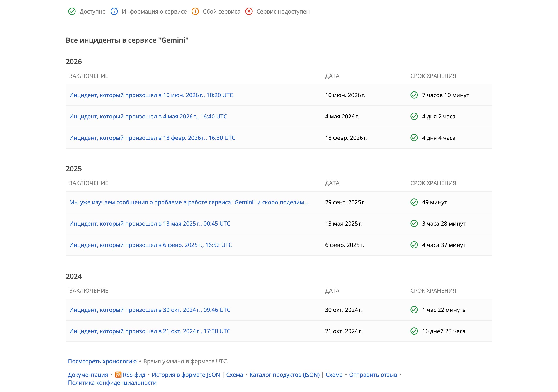Click the date cell '4 мая 2026 г.'
Viewport: 558px width, 392px height.
342,116
